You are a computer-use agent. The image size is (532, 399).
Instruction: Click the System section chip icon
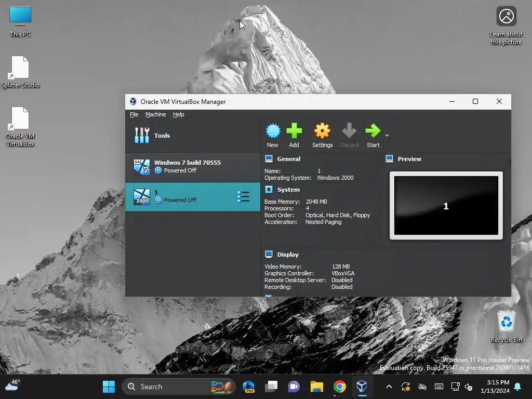click(269, 189)
